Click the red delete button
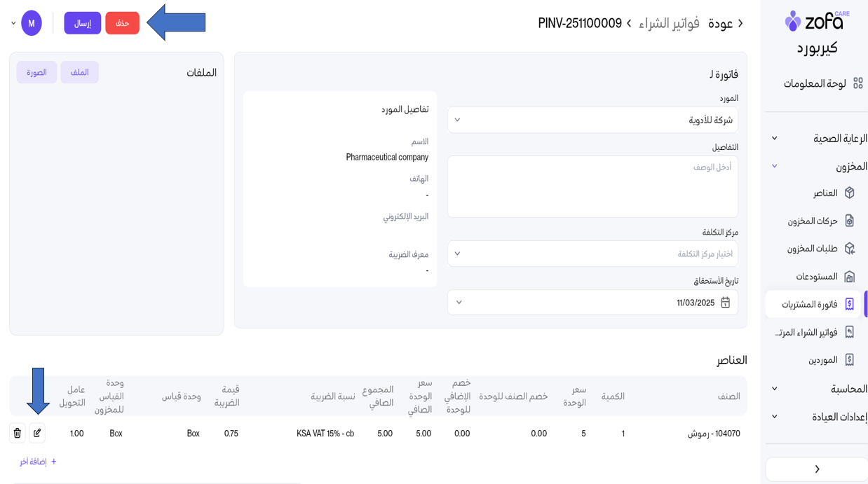 pos(122,23)
